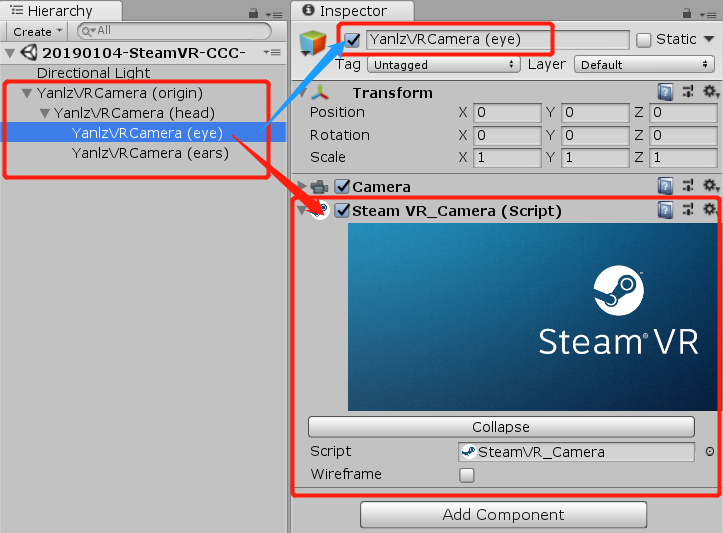Viewport: 723px width, 533px height.
Task: Select Directional Light in Hierarchy
Action: pyautogui.click(x=93, y=73)
